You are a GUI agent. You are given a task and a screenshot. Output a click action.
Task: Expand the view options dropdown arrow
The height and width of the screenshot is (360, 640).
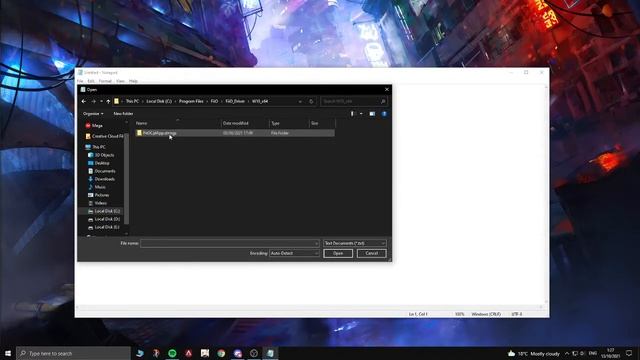click(x=361, y=114)
